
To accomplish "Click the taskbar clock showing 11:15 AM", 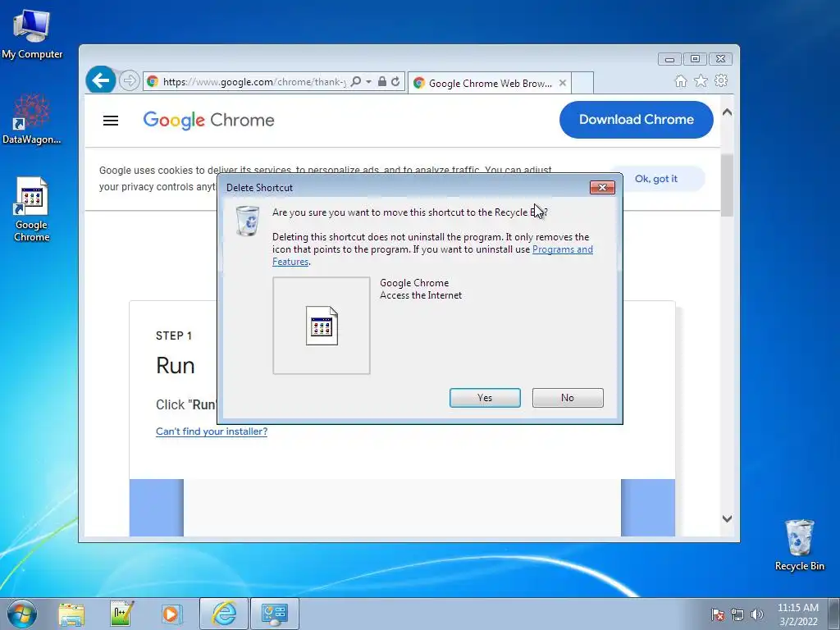I will pyautogui.click(x=798, y=614).
